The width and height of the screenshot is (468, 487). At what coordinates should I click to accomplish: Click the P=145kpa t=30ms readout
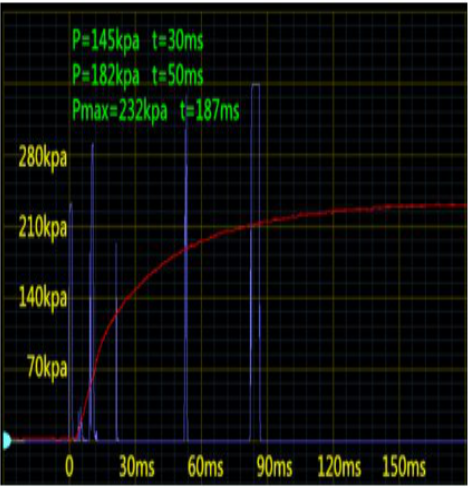(x=138, y=41)
